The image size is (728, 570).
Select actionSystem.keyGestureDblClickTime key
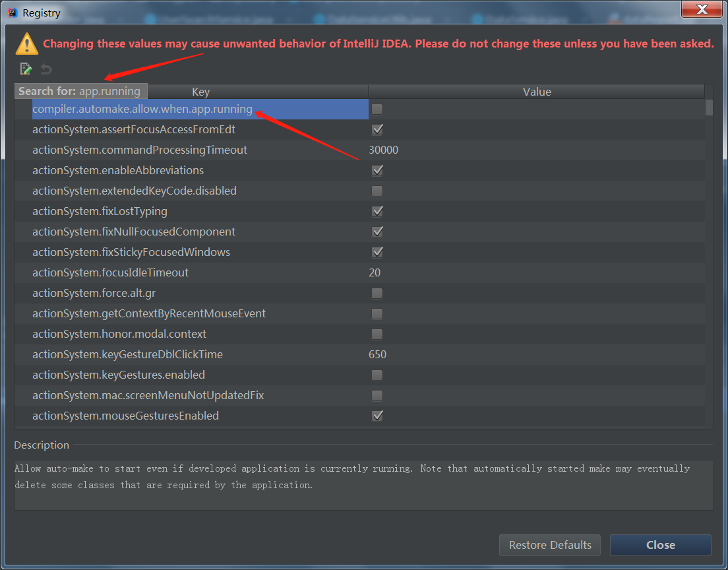128,354
